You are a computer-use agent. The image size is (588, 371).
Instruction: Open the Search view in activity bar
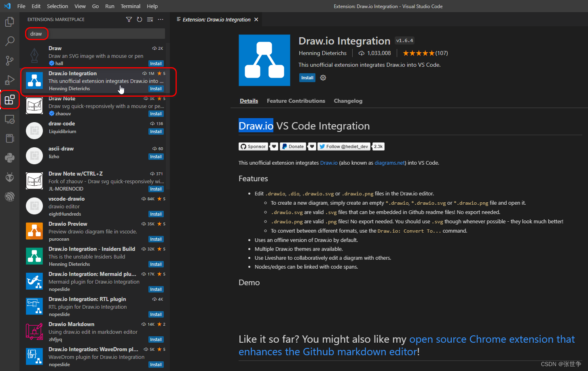tap(10, 41)
